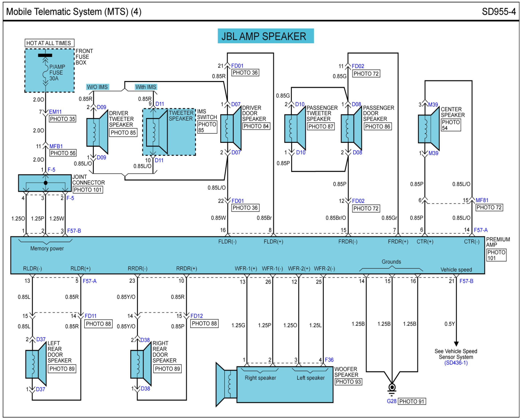Click the FD01 connector label at pin 21

pyautogui.click(x=237, y=66)
